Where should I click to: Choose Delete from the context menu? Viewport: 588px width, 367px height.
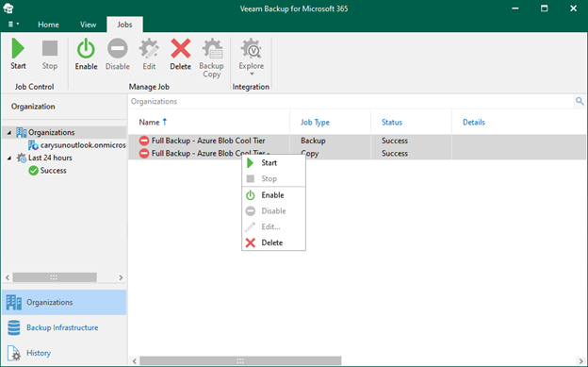pos(274,242)
